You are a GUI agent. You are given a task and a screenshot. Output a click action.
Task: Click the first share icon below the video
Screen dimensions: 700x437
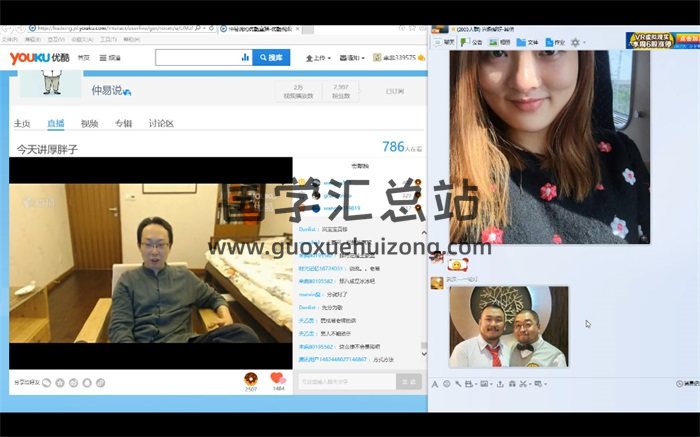[46, 383]
